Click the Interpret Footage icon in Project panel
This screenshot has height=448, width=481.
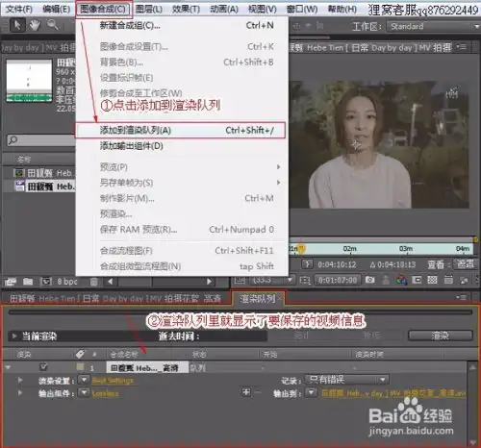pyautogui.click(x=11, y=282)
